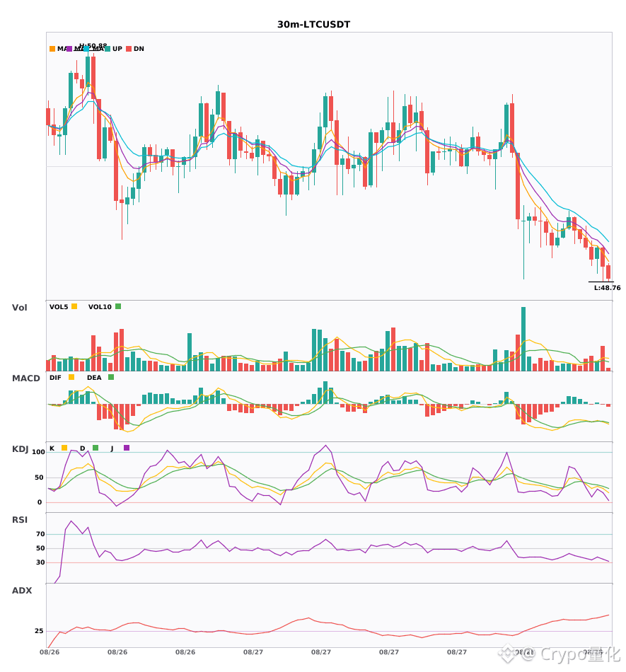Click the RSI axis value 70

click(x=40, y=534)
